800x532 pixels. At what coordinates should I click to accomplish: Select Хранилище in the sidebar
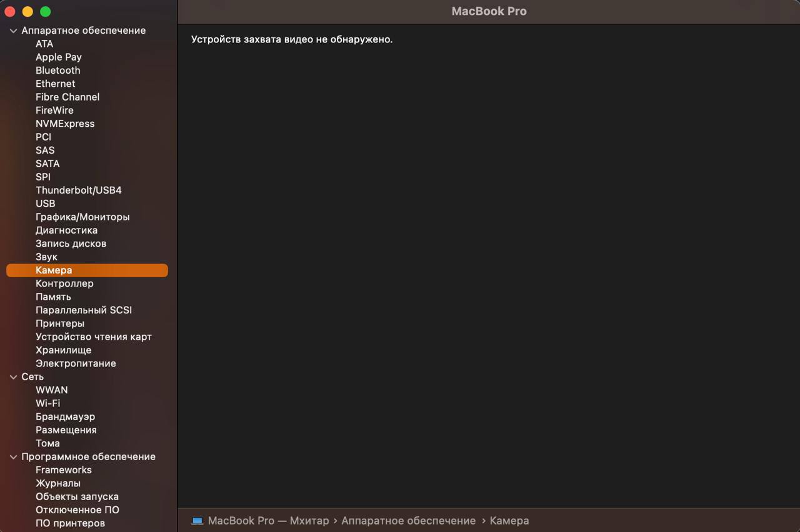tap(63, 350)
